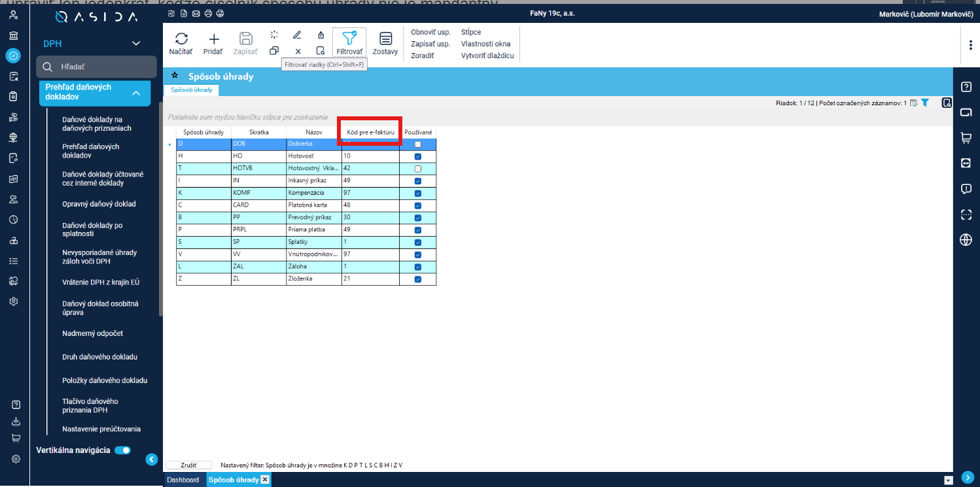Toggle the Vertikálna navigácia switch
The image size is (980, 487).
click(122, 450)
